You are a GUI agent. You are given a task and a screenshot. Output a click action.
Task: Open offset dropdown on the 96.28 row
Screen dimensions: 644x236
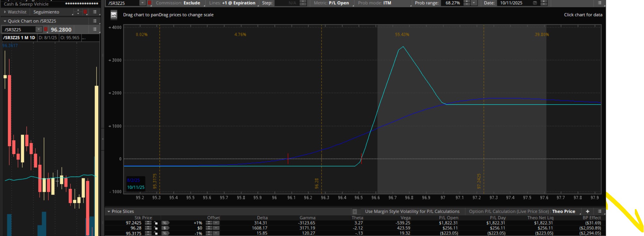tap(216, 228)
